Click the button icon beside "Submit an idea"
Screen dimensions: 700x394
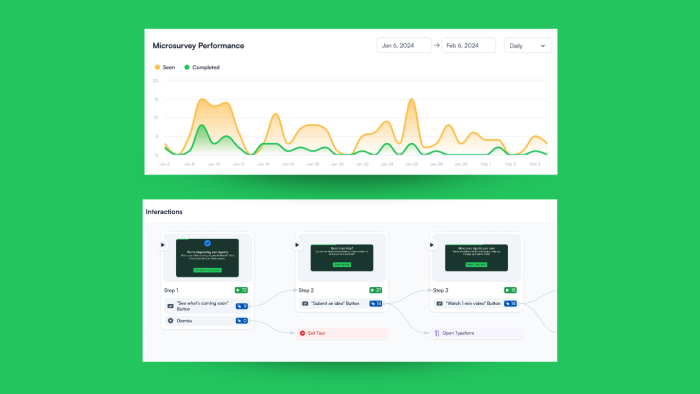tap(305, 303)
